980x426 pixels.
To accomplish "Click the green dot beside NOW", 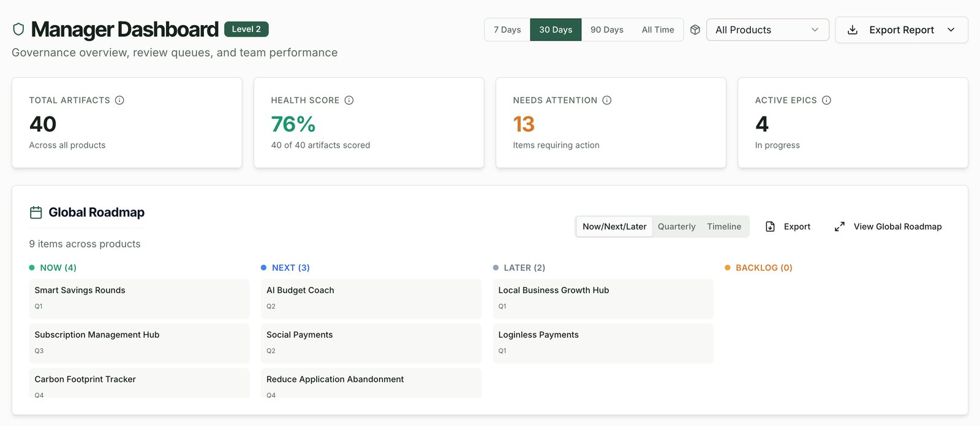I will (x=32, y=267).
